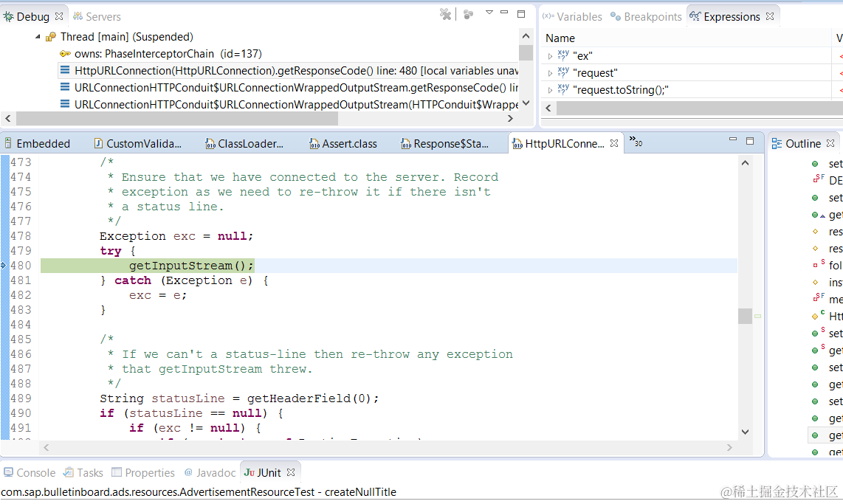Click the editor vertical scrollbar thumb
This screenshot has width=843, height=504.
pyautogui.click(x=745, y=316)
